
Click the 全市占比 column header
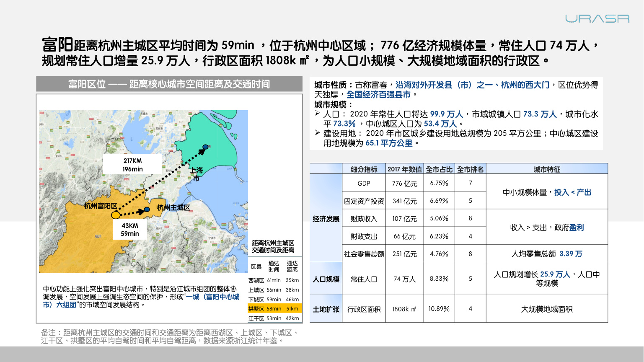(439, 169)
